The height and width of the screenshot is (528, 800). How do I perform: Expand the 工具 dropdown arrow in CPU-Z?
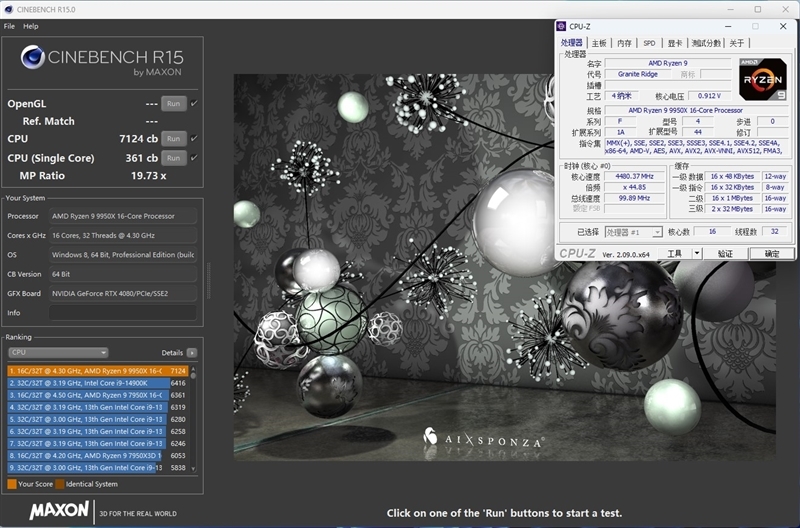coord(697,254)
